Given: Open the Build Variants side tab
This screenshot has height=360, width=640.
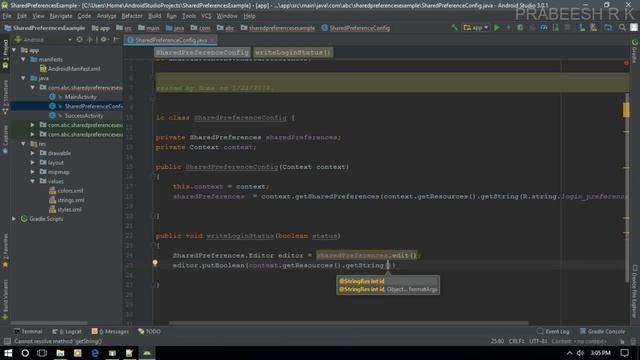Looking at the screenshot, I should pos(5,299).
